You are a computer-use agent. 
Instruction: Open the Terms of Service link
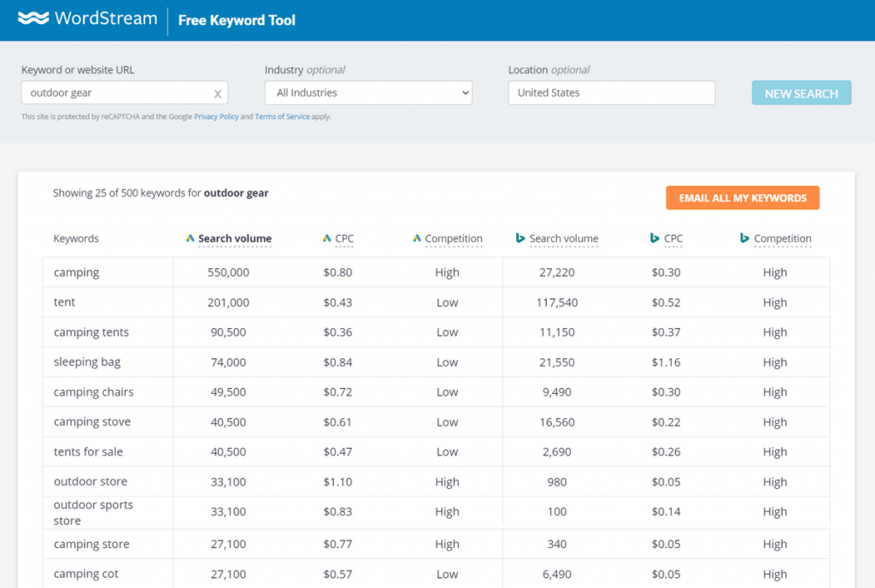pyautogui.click(x=282, y=115)
